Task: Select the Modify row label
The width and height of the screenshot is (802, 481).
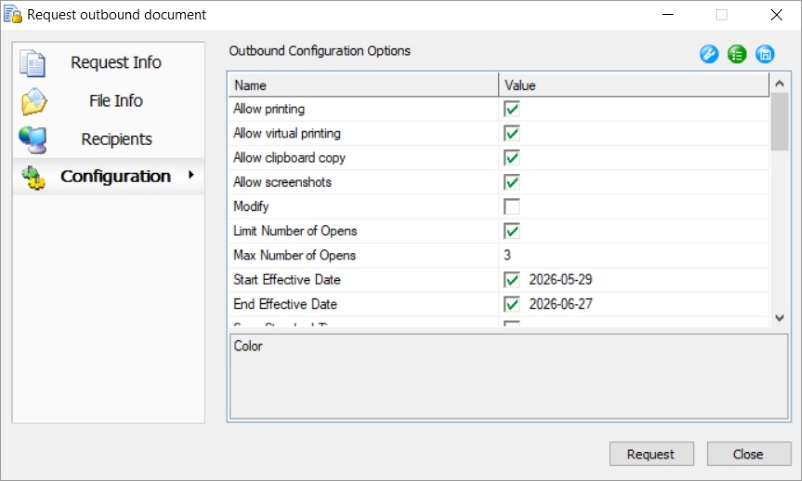Action: pos(251,207)
